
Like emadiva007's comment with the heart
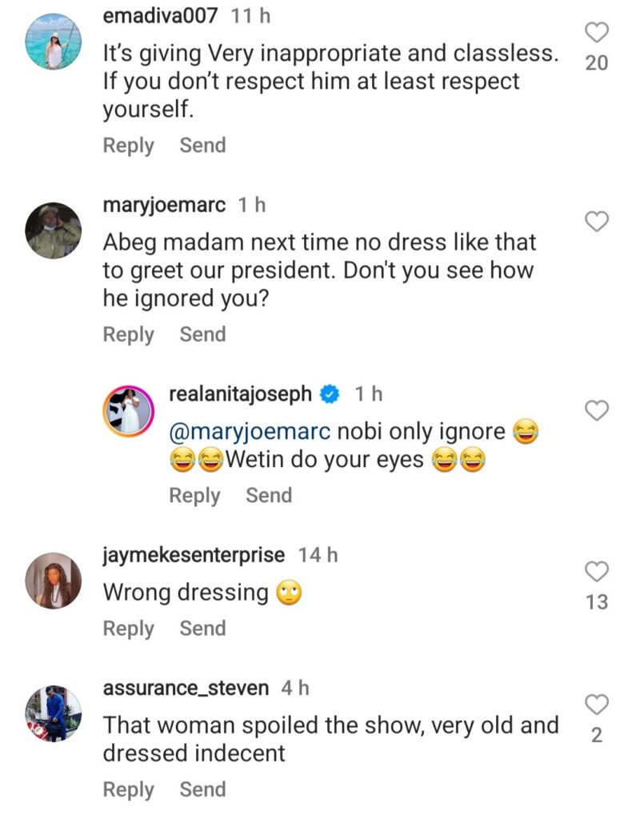597,33
